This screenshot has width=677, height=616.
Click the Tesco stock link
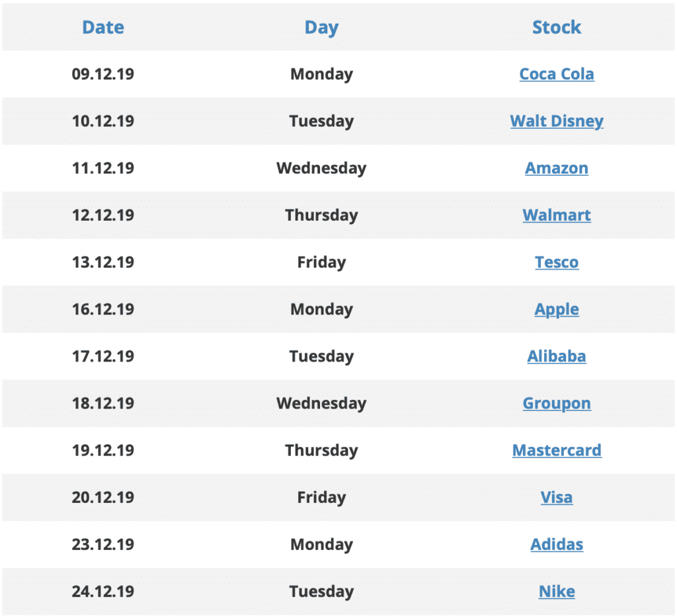pyautogui.click(x=557, y=262)
